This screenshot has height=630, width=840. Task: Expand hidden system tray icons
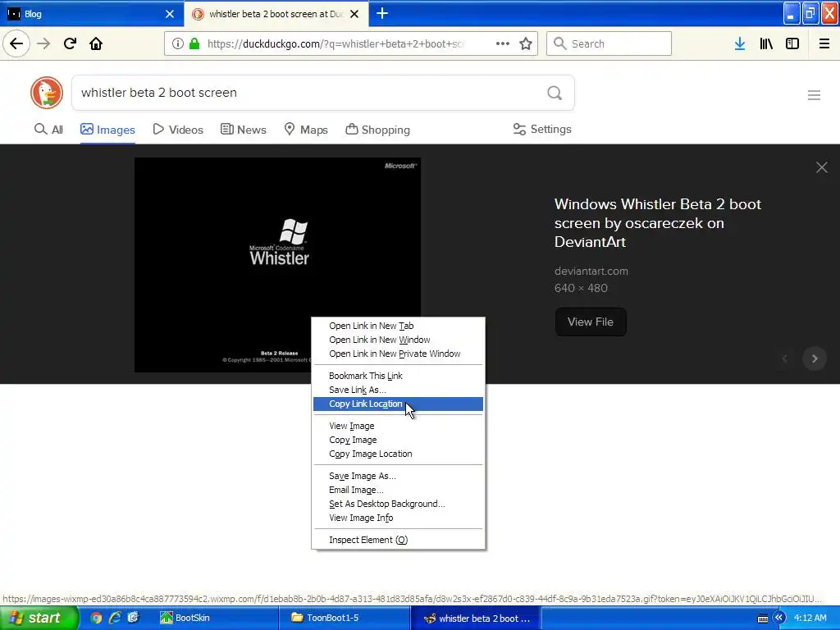779,618
